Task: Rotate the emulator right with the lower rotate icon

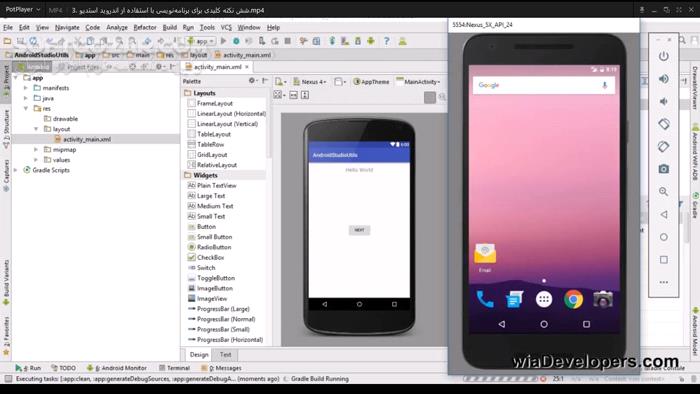Action: tap(664, 146)
